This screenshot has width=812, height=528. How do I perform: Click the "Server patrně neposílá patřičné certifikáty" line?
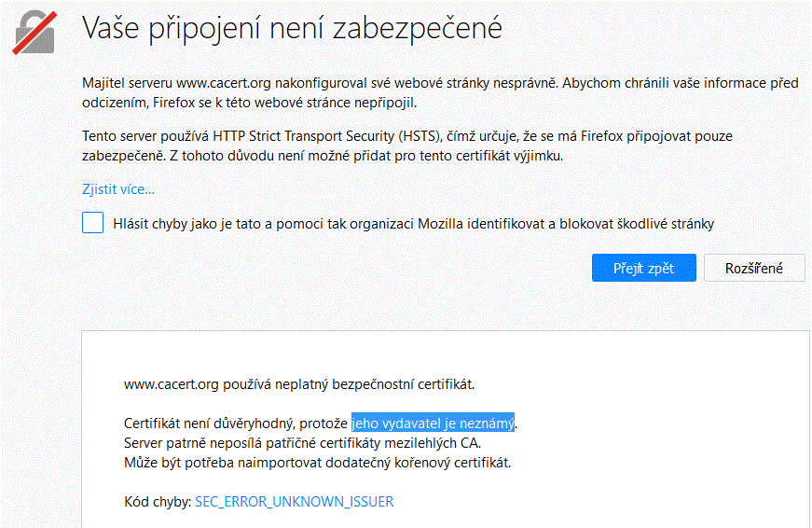[x=302, y=442]
